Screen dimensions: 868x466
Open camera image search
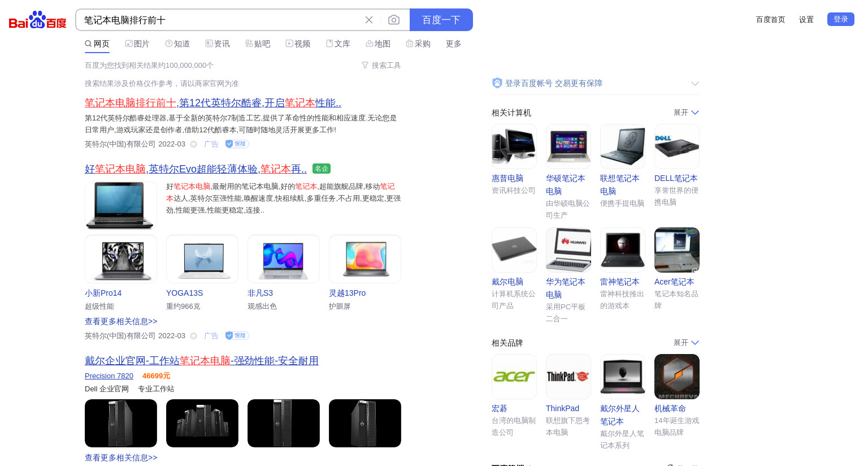click(x=394, y=20)
